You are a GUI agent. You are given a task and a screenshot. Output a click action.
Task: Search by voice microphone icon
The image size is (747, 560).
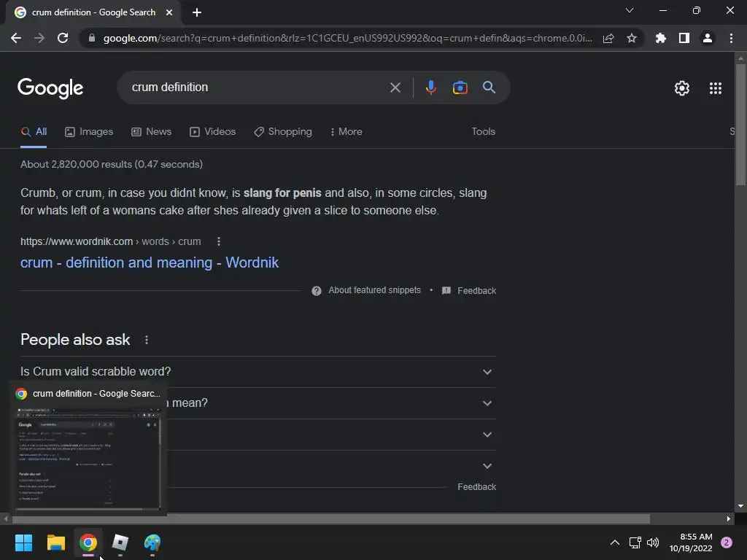coord(430,87)
